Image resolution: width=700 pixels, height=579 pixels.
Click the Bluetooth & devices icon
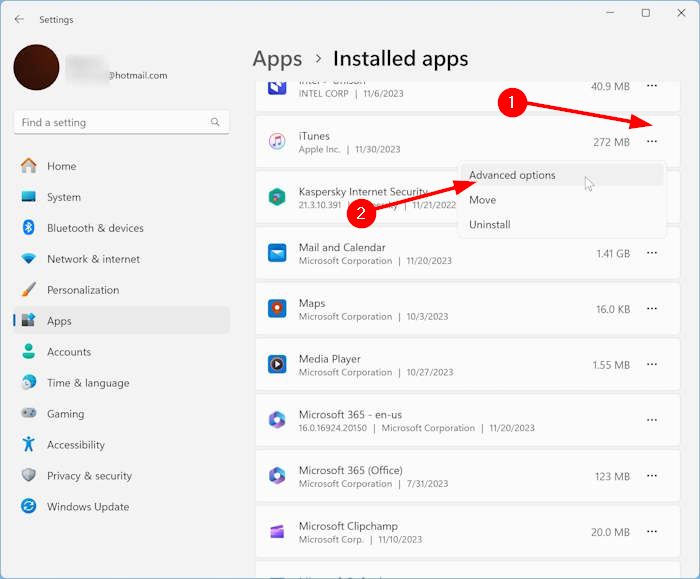point(29,228)
